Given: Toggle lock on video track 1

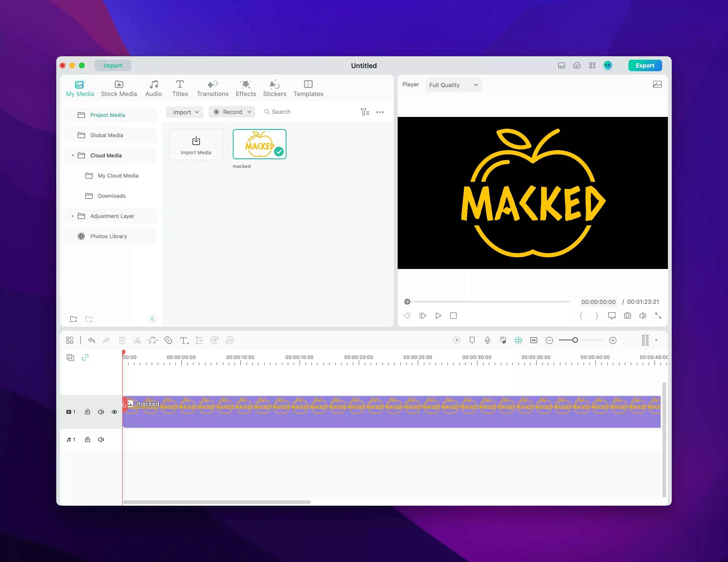Looking at the screenshot, I should pyautogui.click(x=87, y=412).
